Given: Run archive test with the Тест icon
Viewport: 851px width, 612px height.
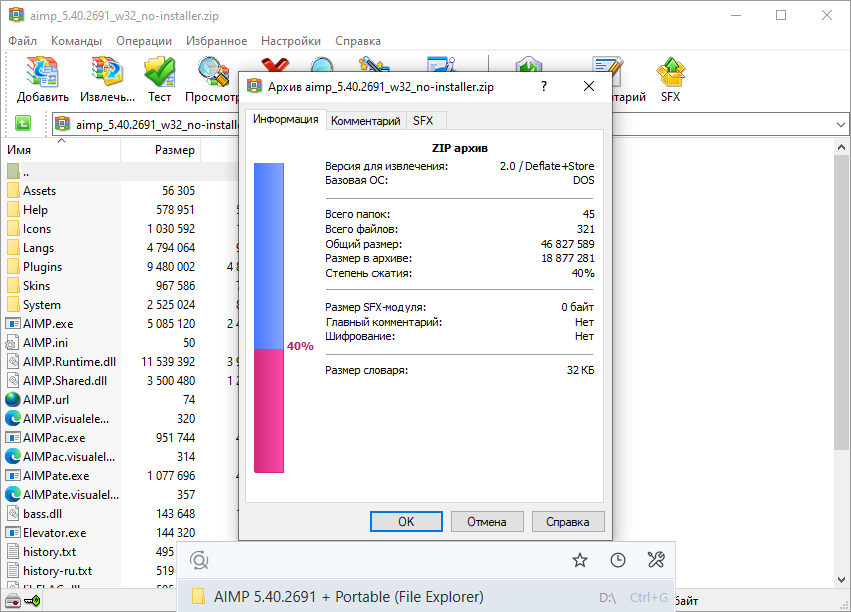Looking at the screenshot, I should (160, 72).
